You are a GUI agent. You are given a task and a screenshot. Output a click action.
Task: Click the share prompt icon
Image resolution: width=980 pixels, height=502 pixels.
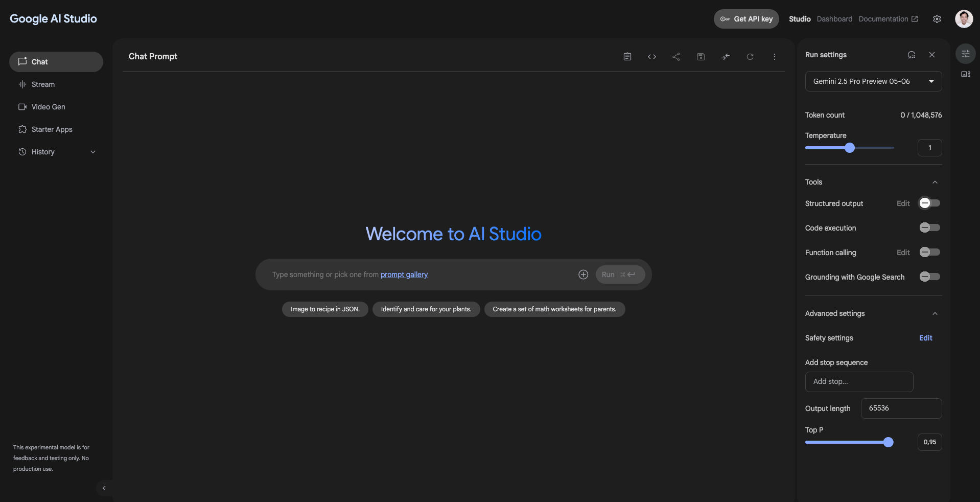[676, 57]
